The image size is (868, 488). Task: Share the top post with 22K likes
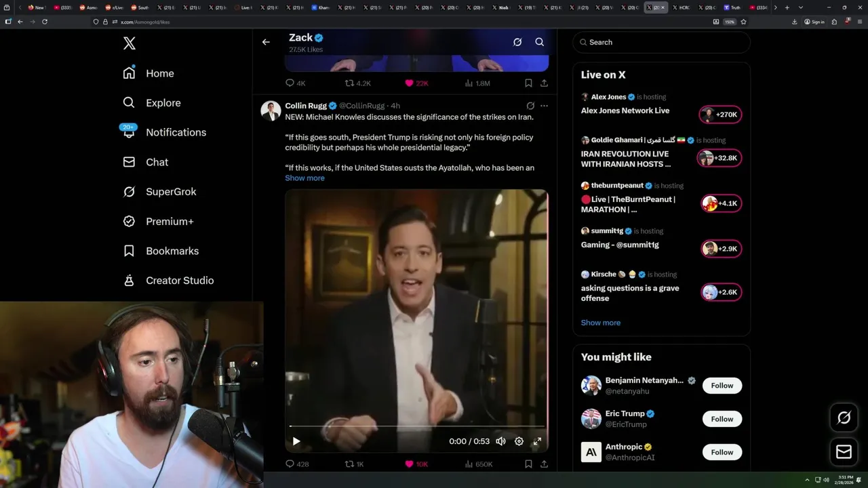tap(544, 83)
